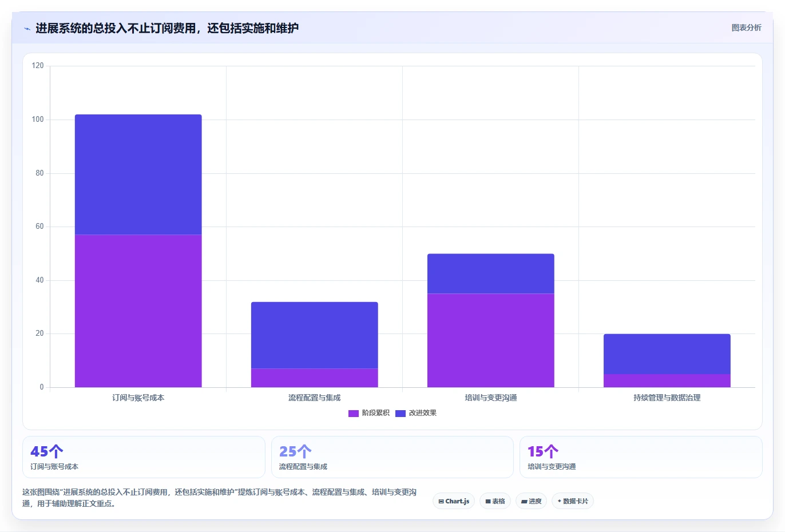Click the purple segment of 培训与变更沟通 bar
The height and width of the screenshot is (532, 785).
click(491, 340)
